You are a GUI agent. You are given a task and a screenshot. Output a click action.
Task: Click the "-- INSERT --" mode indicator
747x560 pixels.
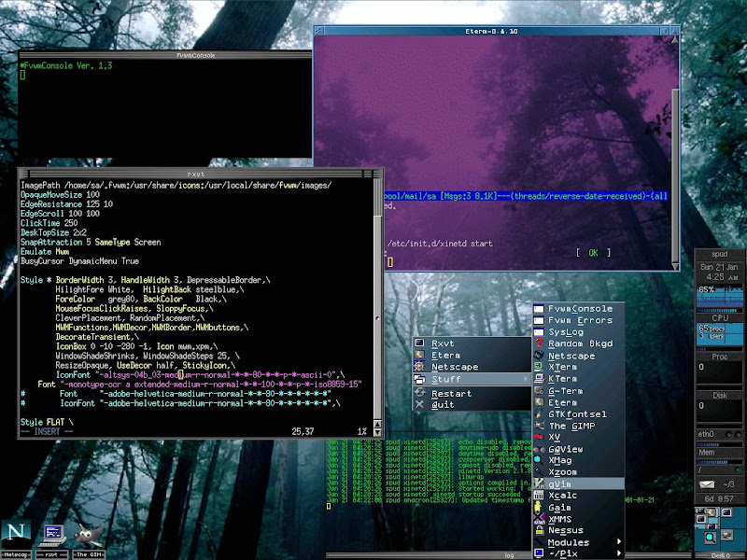[x=47, y=431]
